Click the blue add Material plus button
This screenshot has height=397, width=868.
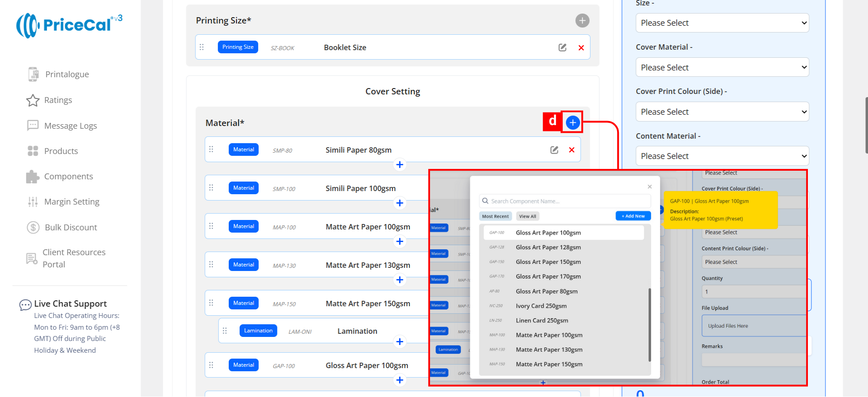pos(572,122)
